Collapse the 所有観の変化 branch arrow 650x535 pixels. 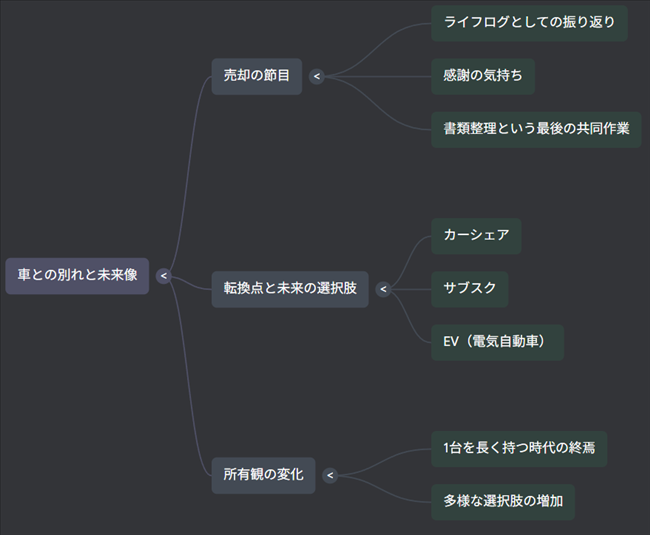[330, 475]
